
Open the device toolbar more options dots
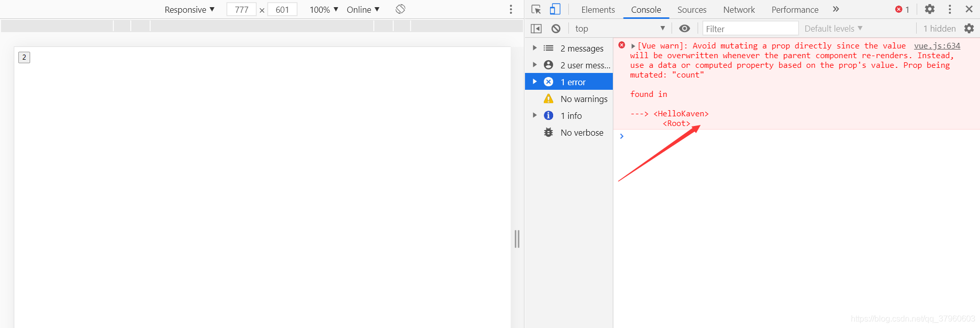pyautogui.click(x=511, y=9)
